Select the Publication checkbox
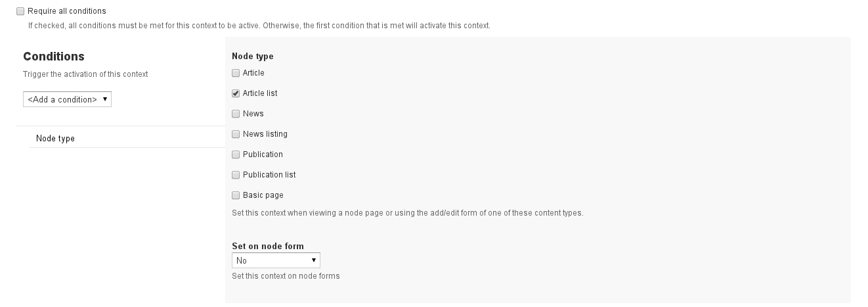This screenshot has width=868, height=307. [236, 154]
